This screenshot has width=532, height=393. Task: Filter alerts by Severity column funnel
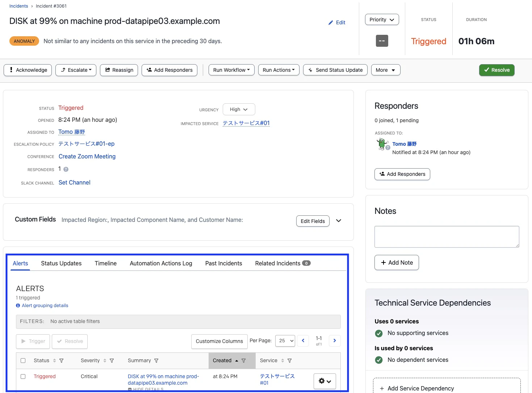pos(112,361)
